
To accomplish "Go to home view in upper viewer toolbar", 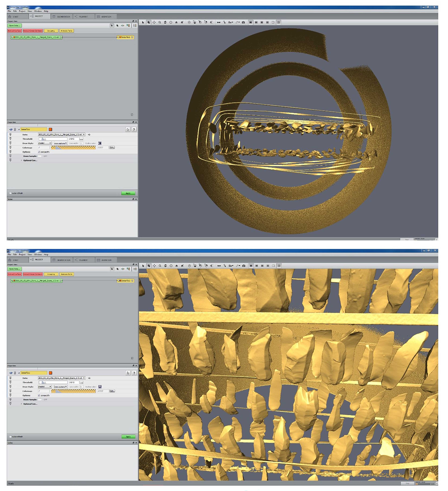I will coord(176,22).
